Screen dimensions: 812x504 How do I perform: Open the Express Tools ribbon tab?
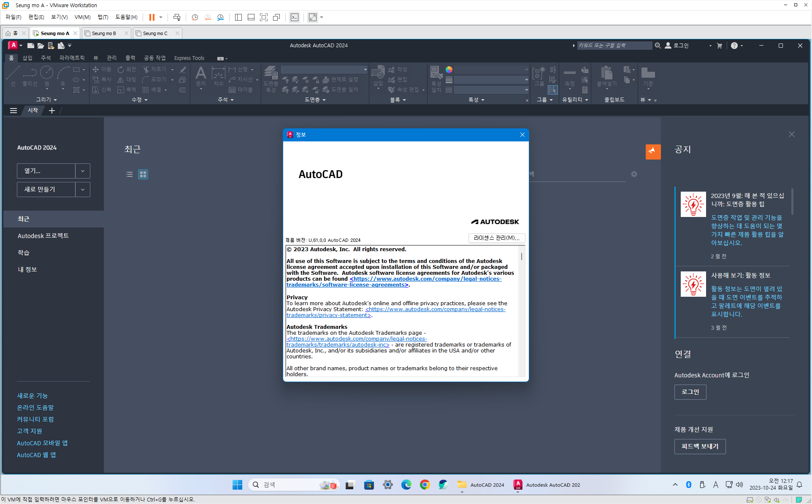tap(189, 58)
